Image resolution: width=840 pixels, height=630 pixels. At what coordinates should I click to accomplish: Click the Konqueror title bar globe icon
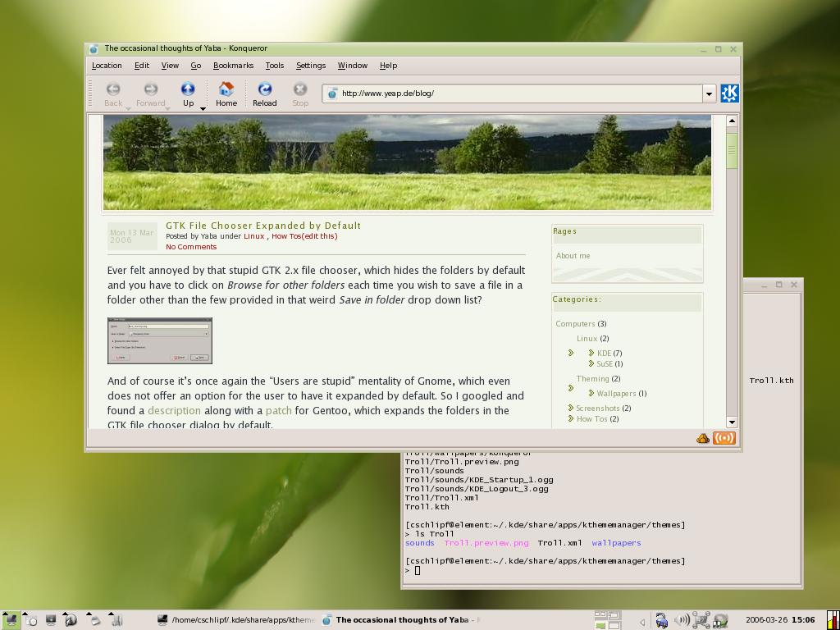click(x=94, y=48)
